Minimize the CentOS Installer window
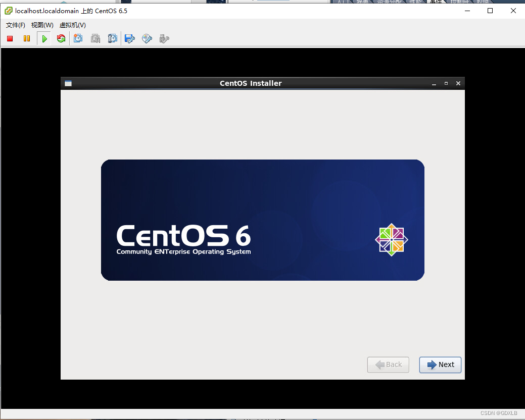525x420 pixels. [434, 83]
